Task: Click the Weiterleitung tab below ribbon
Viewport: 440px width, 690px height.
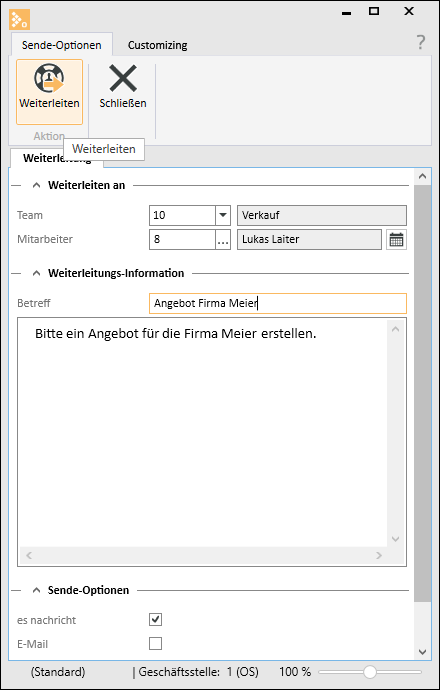Action: click(57, 158)
